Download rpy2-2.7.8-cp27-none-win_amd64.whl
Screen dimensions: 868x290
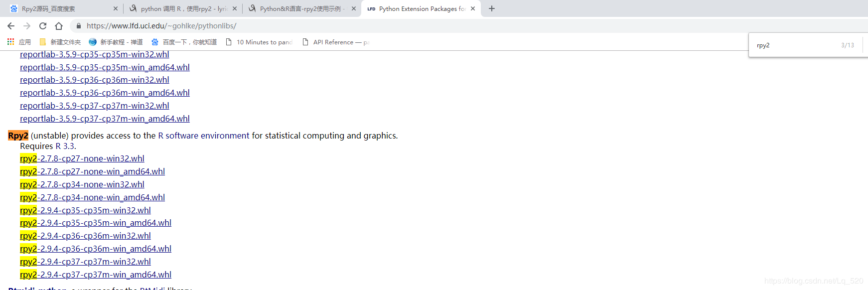(92, 171)
